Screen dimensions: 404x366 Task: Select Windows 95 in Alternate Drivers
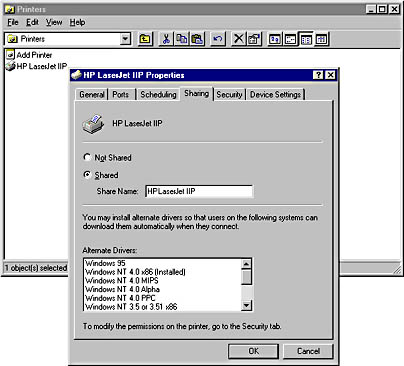pyautogui.click(x=105, y=263)
